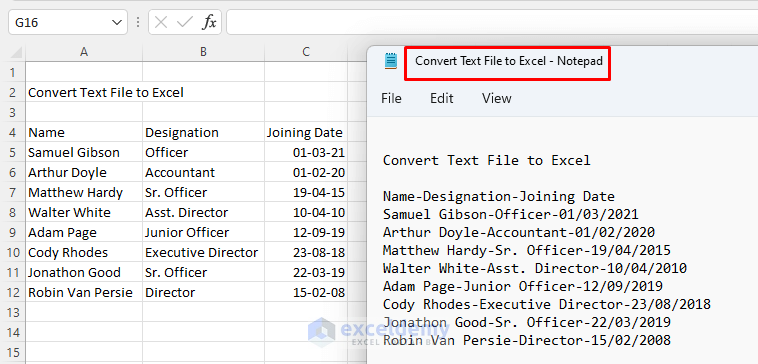Select row 14 header in Excel

[x=13, y=333]
